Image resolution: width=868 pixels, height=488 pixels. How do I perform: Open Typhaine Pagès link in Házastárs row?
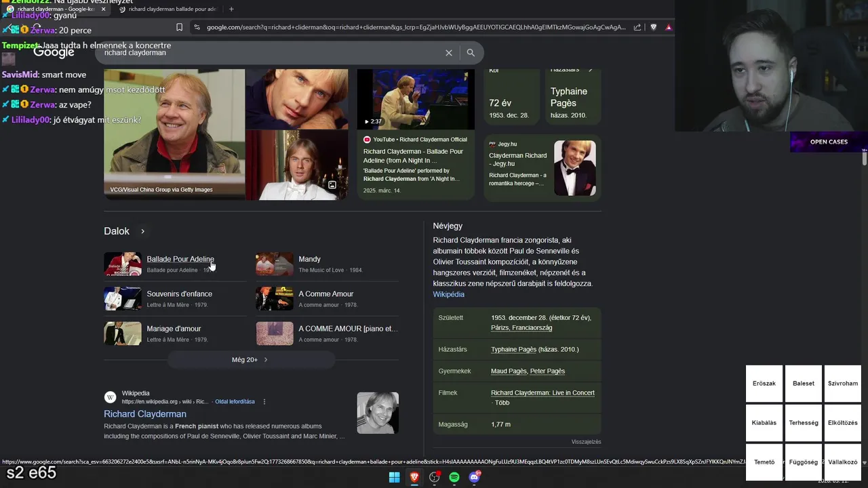(x=513, y=349)
